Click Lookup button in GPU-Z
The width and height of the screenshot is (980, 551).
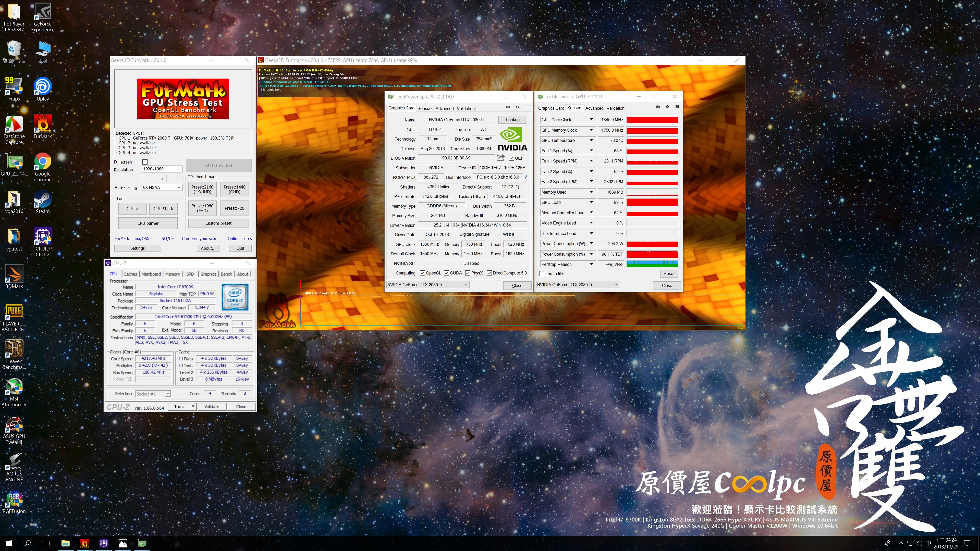click(x=512, y=120)
